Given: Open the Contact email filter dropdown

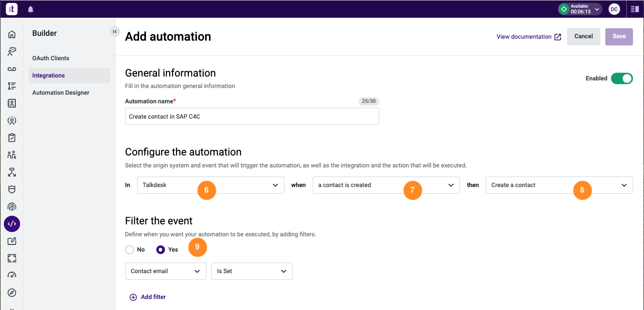Looking at the screenshot, I should click(165, 271).
